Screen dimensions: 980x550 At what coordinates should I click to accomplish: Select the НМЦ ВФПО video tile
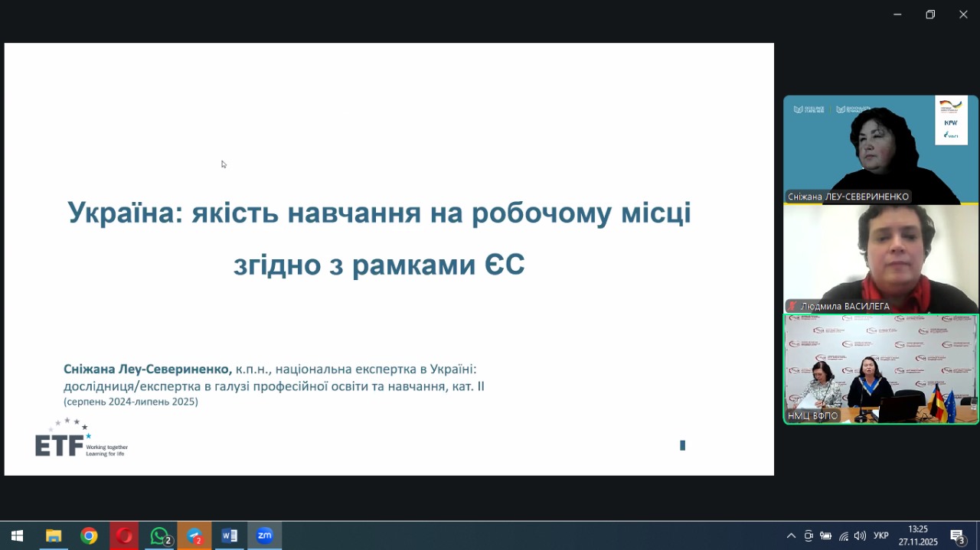click(879, 367)
